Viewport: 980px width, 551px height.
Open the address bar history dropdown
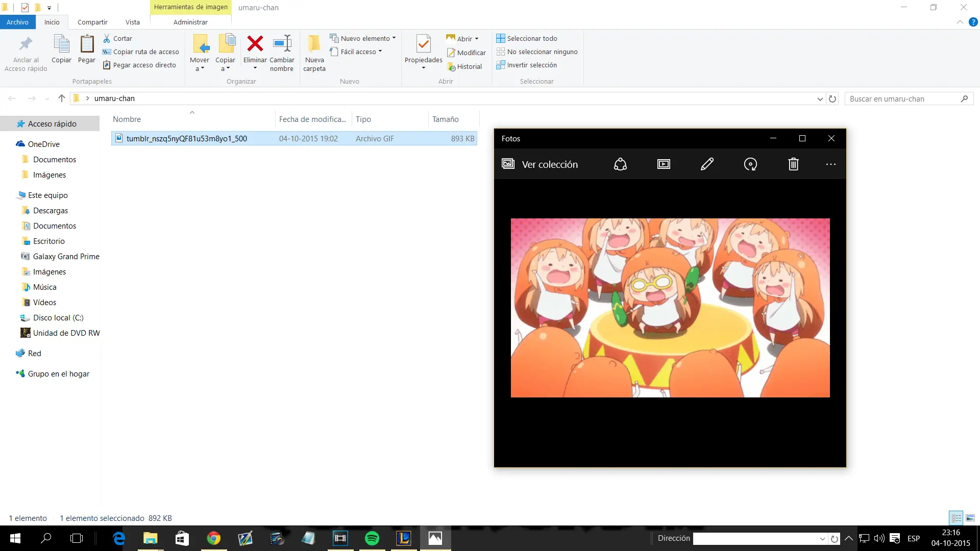tap(820, 98)
